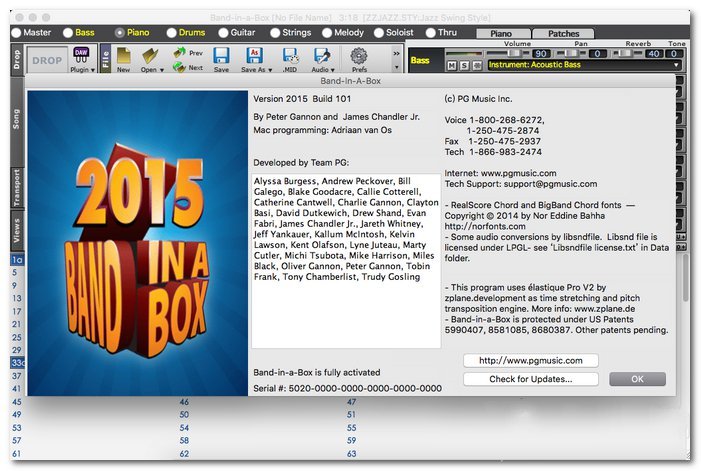Create a new song with New icon
The height and width of the screenshot is (471, 701).
[123, 56]
